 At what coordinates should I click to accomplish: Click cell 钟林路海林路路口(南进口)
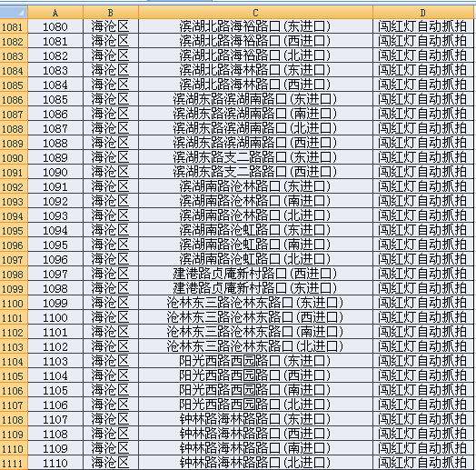(x=255, y=448)
